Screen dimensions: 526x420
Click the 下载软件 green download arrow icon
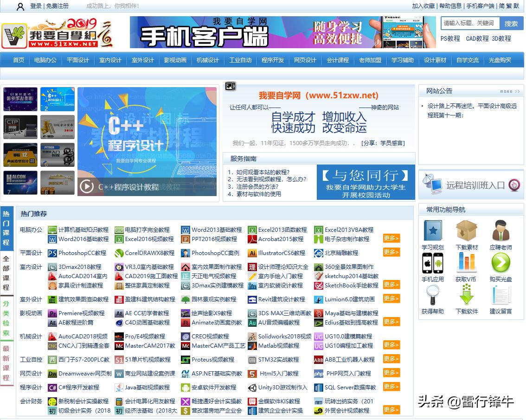coord(467,295)
